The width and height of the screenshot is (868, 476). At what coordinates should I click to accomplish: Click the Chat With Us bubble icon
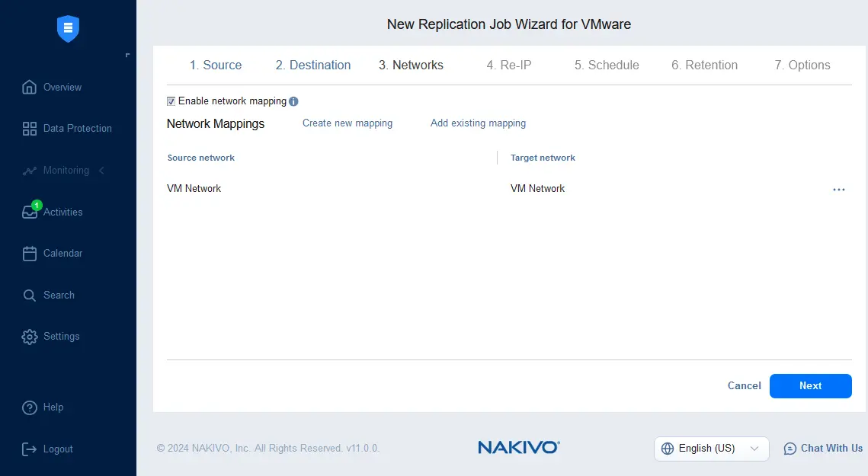(790, 449)
